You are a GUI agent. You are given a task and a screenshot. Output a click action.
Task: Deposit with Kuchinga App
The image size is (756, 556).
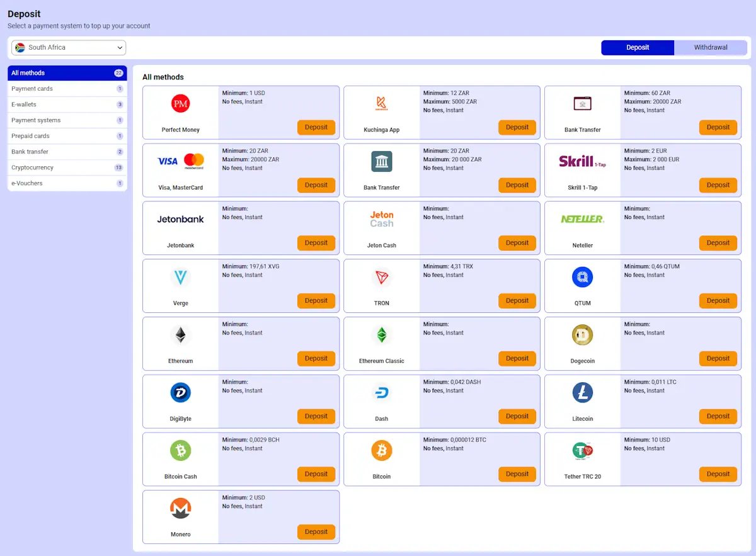517,127
